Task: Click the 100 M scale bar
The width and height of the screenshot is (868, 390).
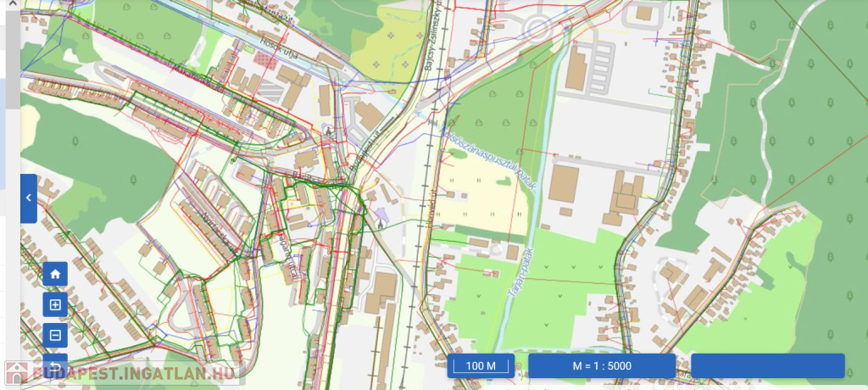Action: (481, 365)
